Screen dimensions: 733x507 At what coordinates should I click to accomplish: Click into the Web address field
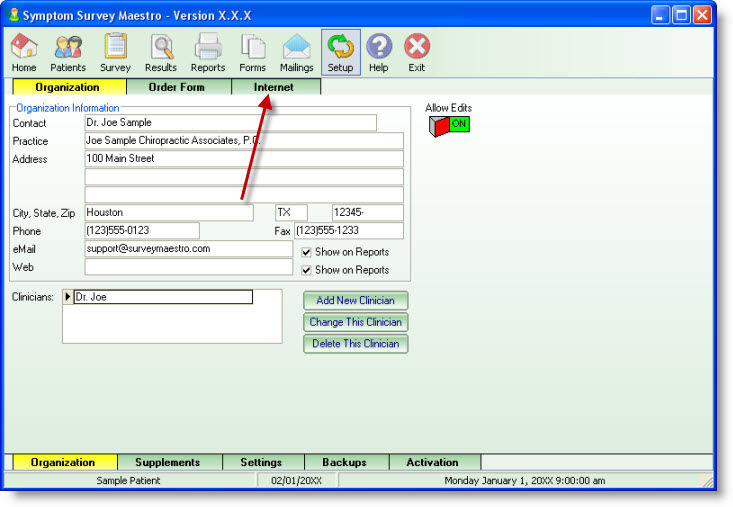[189, 268]
